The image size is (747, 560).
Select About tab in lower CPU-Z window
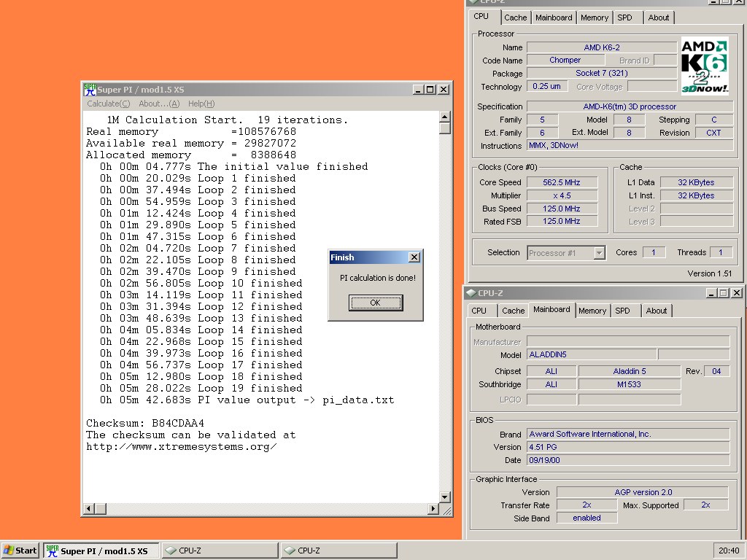click(656, 311)
